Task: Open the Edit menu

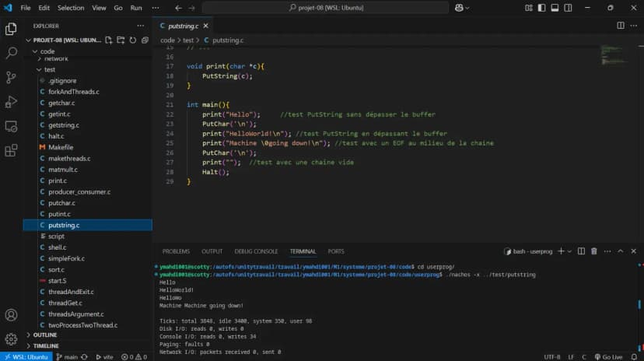Action: [44, 8]
